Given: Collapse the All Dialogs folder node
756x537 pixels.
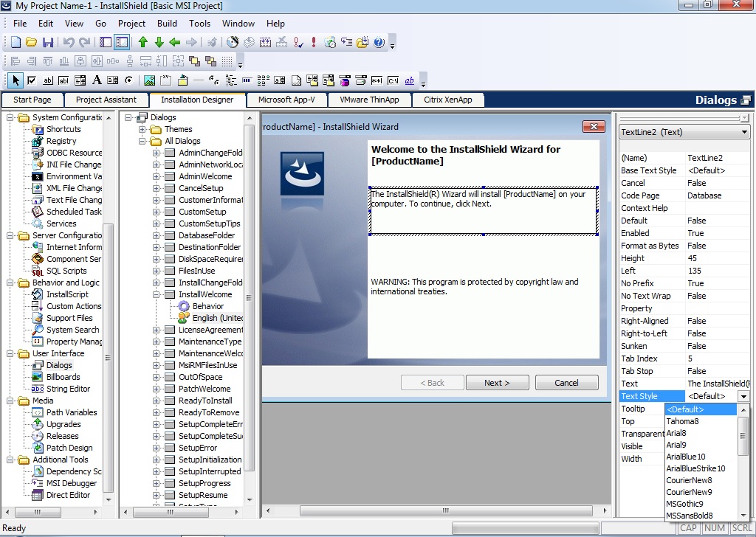Looking at the screenshot, I should 142,141.
